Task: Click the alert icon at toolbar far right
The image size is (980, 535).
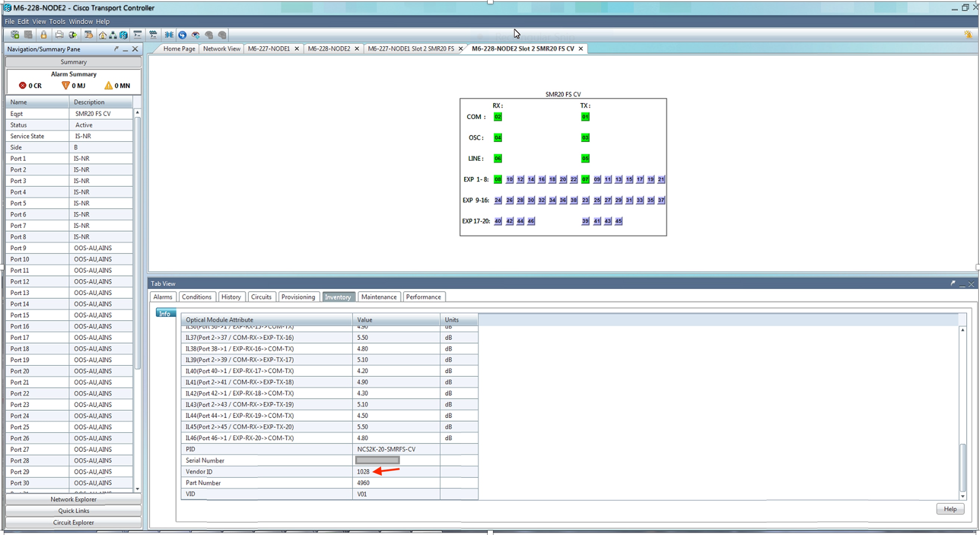Action: coord(968,35)
